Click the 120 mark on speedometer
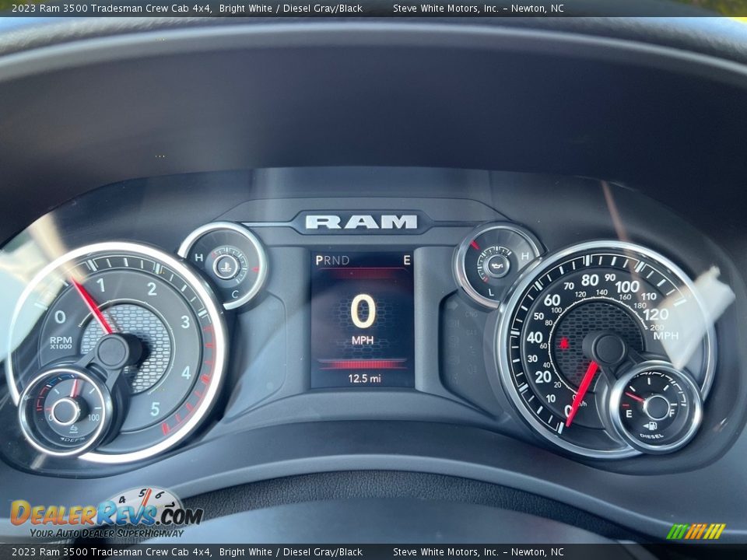This screenshot has width=747, height=560. 655,314
